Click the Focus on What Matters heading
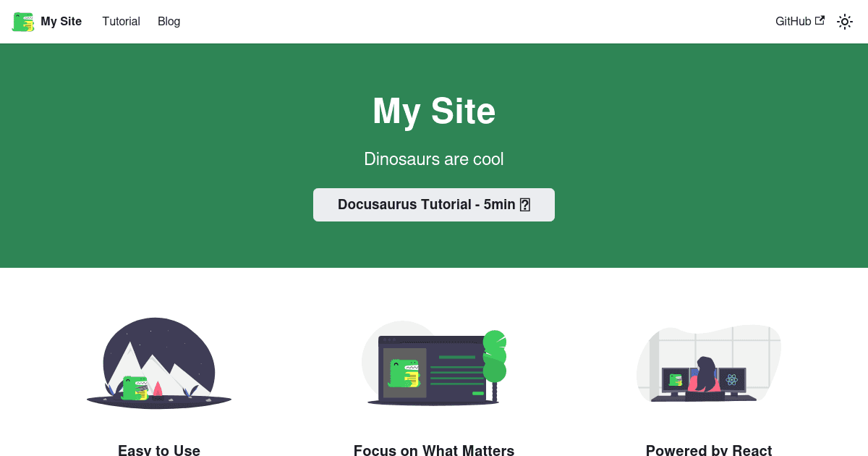Viewport: 868px width, 456px height. tap(434, 450)
